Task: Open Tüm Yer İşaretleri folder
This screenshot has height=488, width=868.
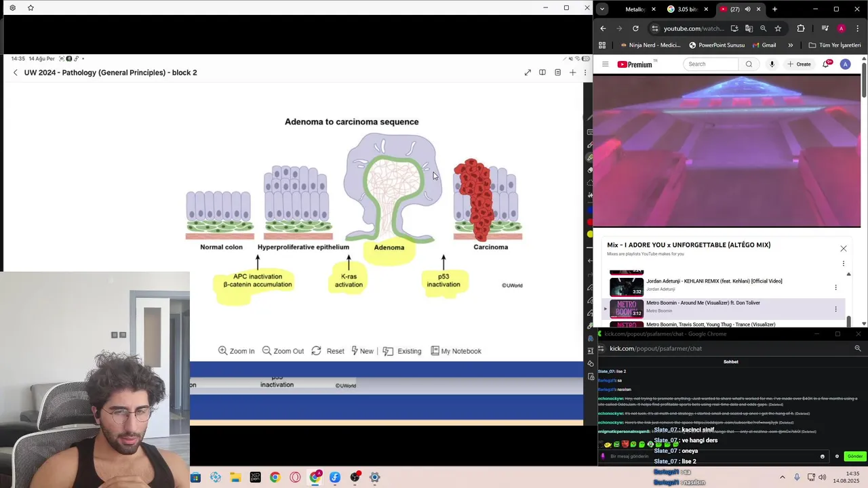Action: pos(835,45)
